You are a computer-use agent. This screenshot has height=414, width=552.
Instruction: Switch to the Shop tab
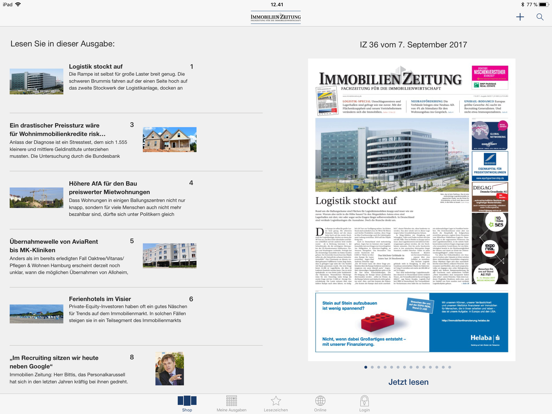point(187,403)
